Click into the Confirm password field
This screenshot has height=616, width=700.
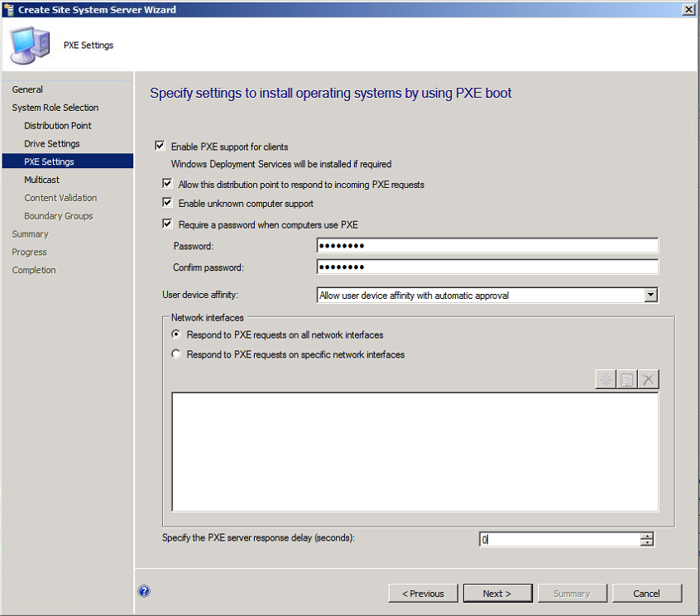click(x=487, y=267)
